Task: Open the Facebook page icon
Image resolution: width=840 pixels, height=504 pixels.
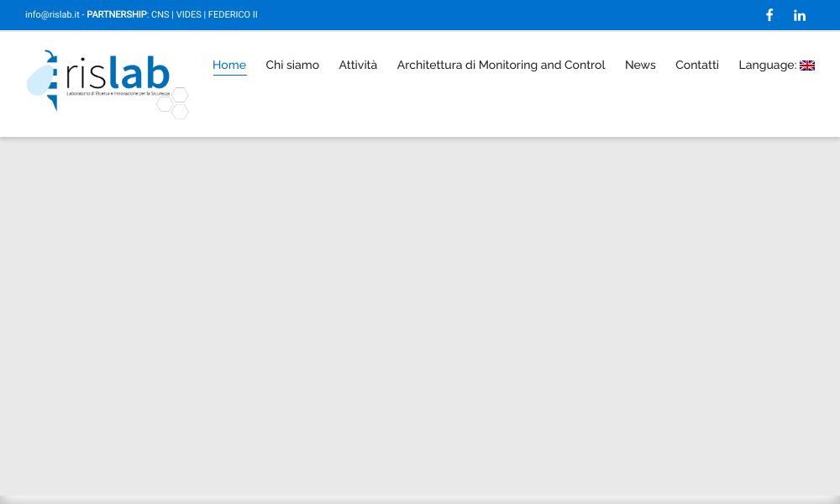Action: click(769, 15)
